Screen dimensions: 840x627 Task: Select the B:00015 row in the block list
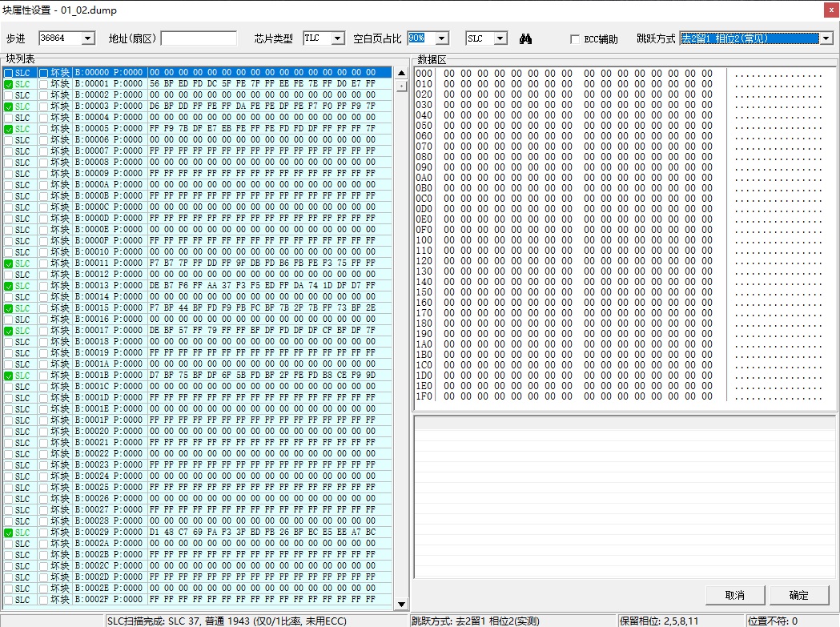(197, 308)
